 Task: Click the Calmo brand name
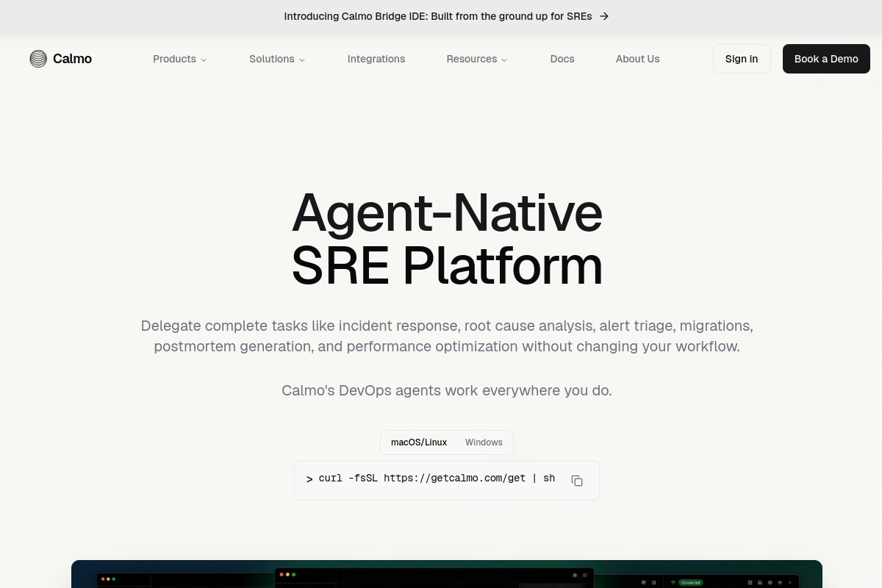coord(72,59)
